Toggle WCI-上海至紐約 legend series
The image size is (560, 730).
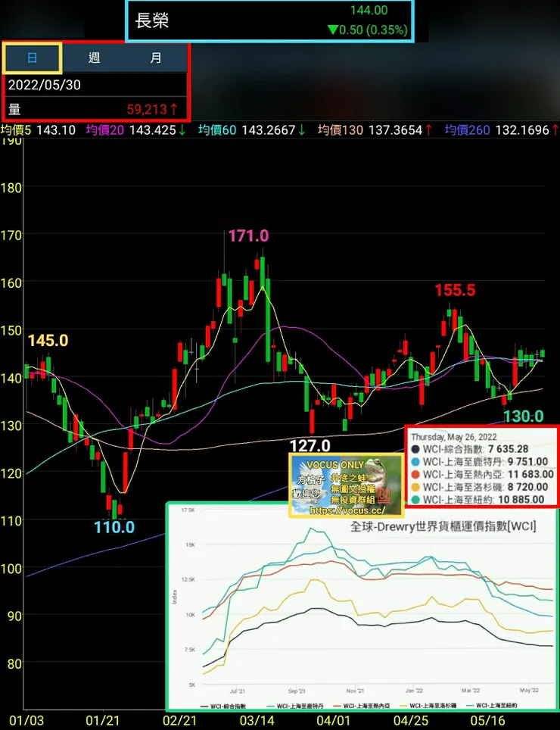tap(492, 706)
